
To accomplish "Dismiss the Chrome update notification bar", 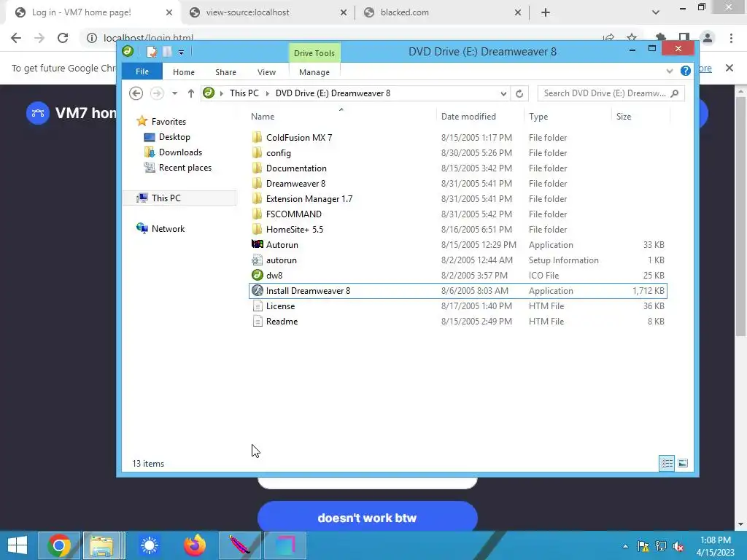I will coord(729,68).
